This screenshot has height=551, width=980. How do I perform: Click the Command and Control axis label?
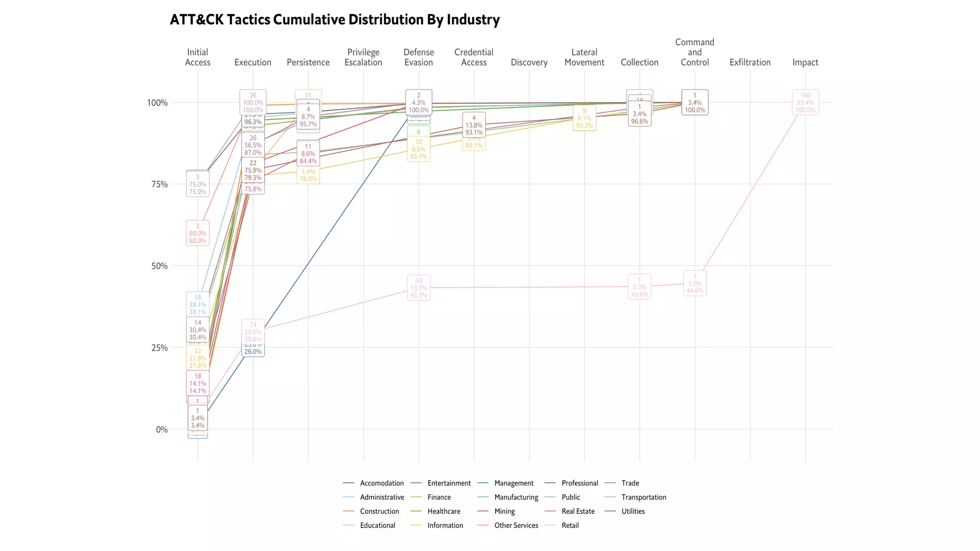(694, 52)
